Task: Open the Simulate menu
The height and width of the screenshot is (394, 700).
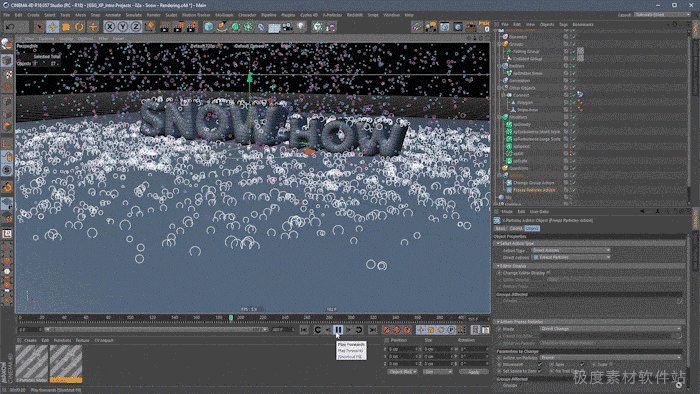Action: pyautogui.click(x=133, y=15)
